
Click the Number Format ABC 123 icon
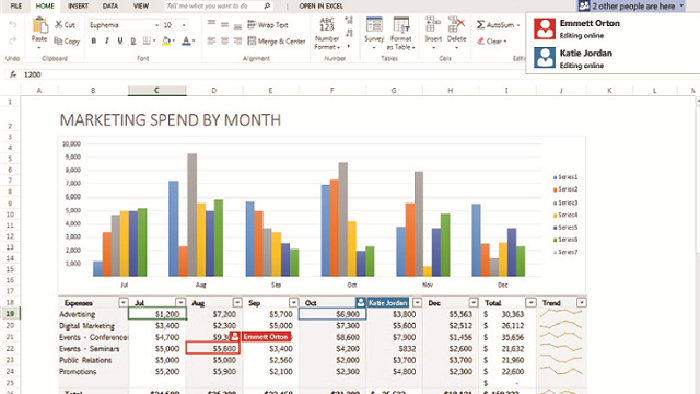coord(327,25)
